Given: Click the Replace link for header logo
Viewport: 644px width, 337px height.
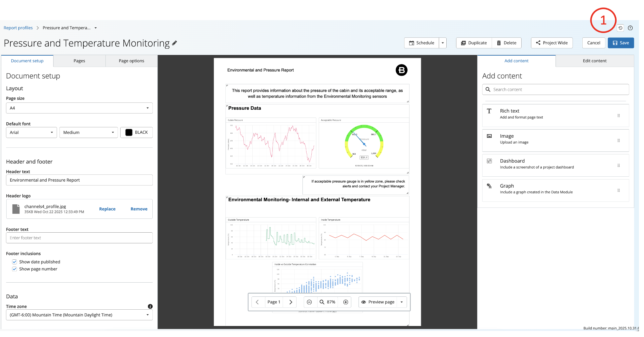Looking at the screenshot, I should pyautogui.click(x=107, y=209).
